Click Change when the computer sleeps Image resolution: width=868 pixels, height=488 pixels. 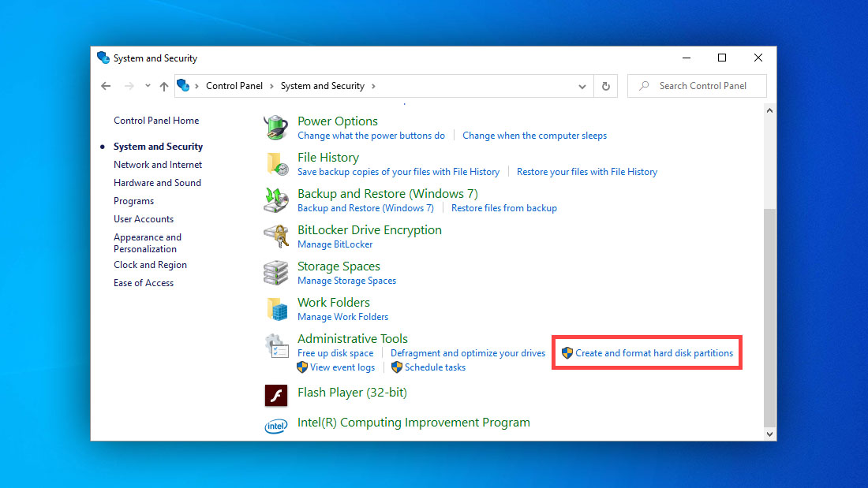pos(534,136)
